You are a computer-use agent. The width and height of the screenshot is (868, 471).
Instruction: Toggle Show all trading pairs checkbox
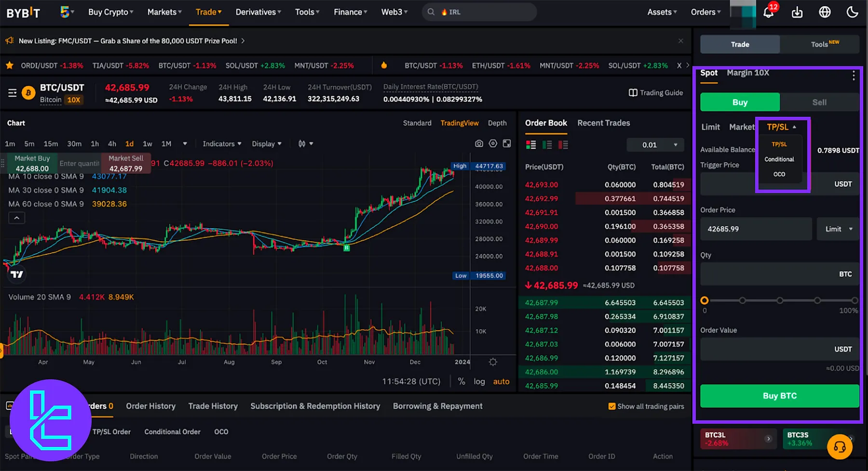coord(612,406)
